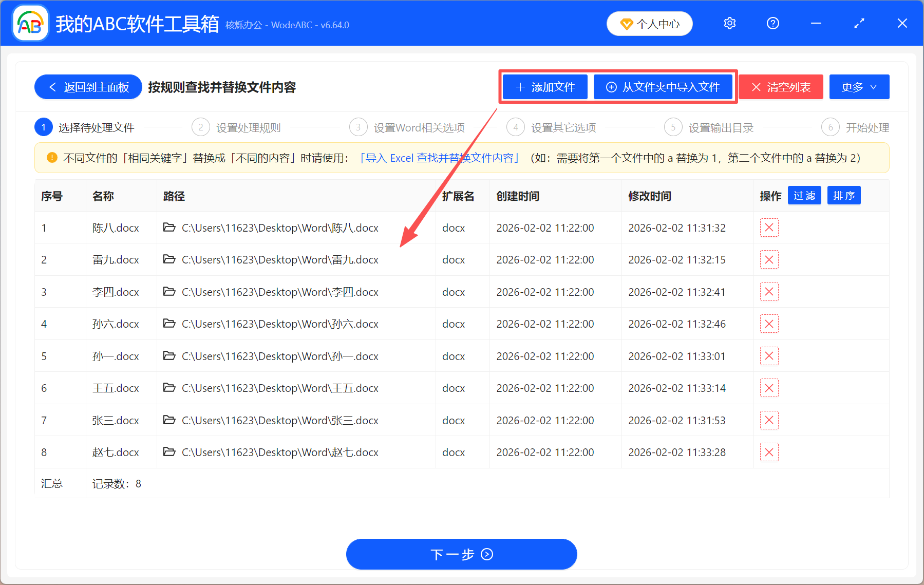Open the 过滤 filter option
Image resolution: width=924 pixels, height=585 pixels.
click(x=804, y=195)
